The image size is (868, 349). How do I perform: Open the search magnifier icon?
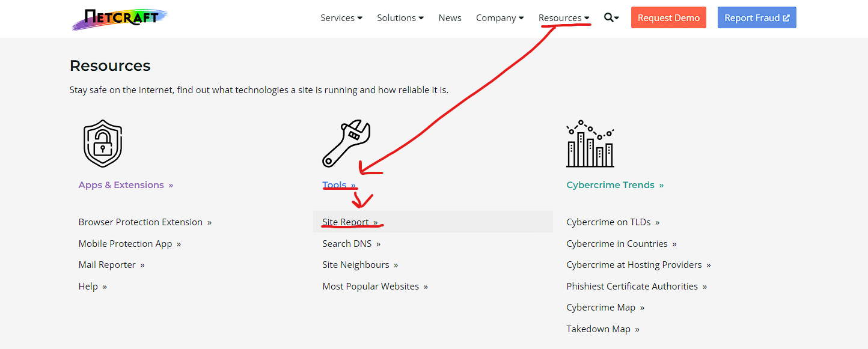point(608,17)
